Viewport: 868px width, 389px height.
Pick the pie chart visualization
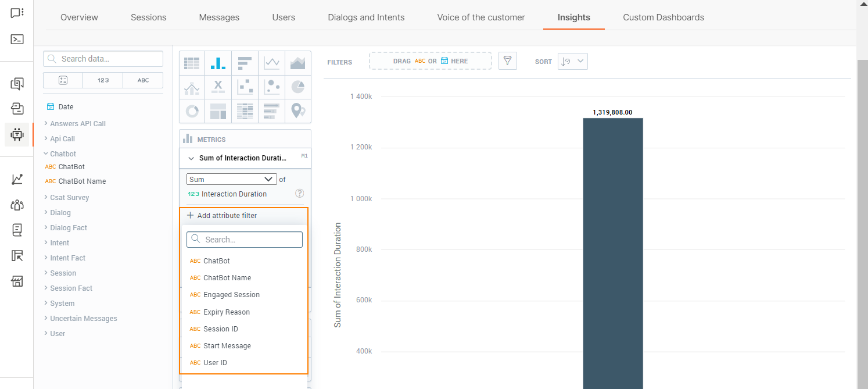tap(297, 87)
